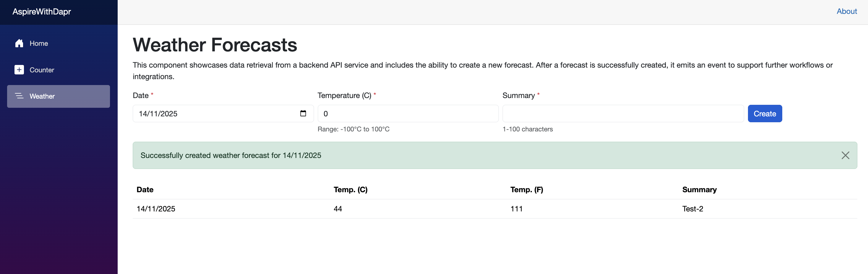Viewport: 868px width, 274px height.
Task: Open the calendar picker in Date field
Action: pos(303,113)
